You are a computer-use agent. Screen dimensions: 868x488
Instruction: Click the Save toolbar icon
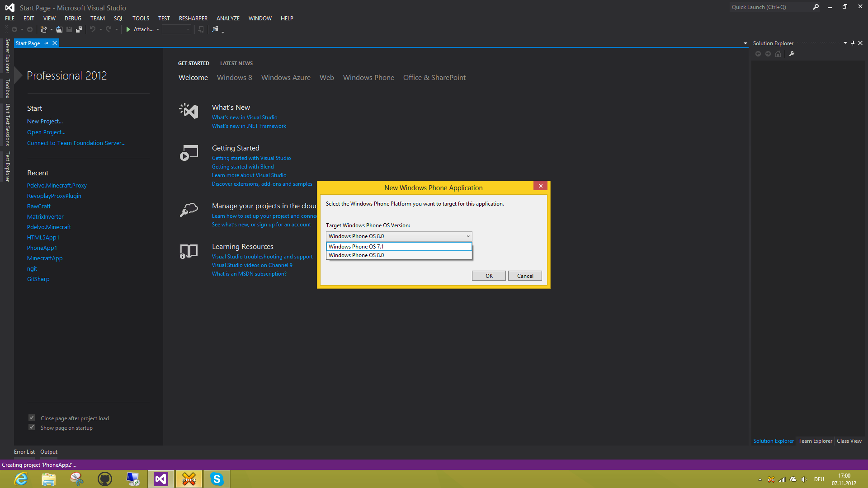click(x=69, y=29)
